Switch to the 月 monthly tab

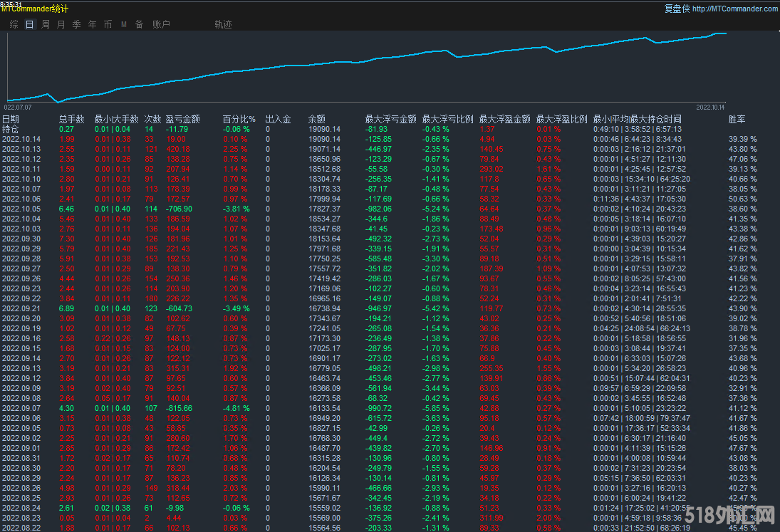pos(61,24)
